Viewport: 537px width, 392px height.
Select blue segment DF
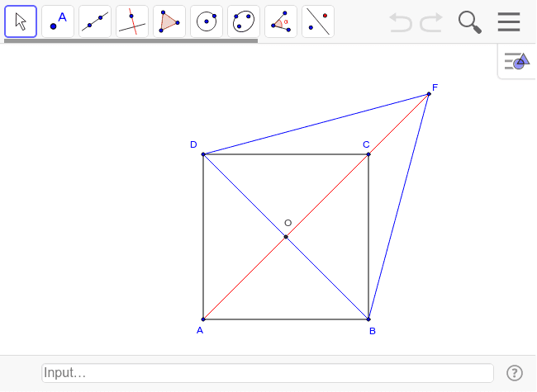tap(316, 124)
